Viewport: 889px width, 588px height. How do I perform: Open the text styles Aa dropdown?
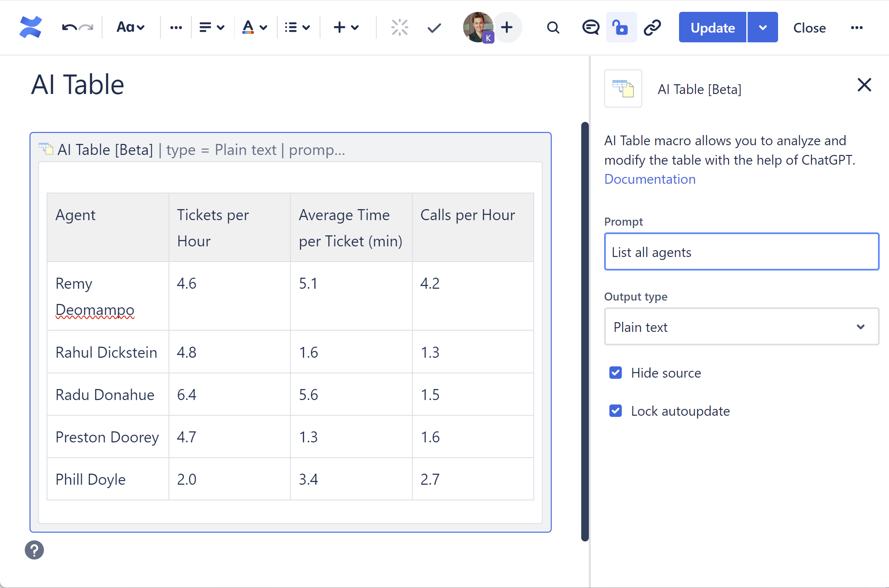point(130,28)
